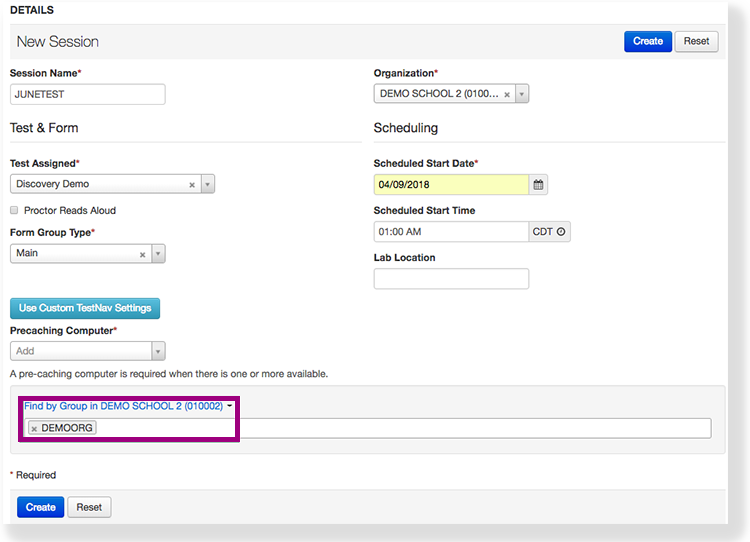Click the bottom Create button
Image resolution: width=750 pixels, height=542 pixels.
point(40,507)
